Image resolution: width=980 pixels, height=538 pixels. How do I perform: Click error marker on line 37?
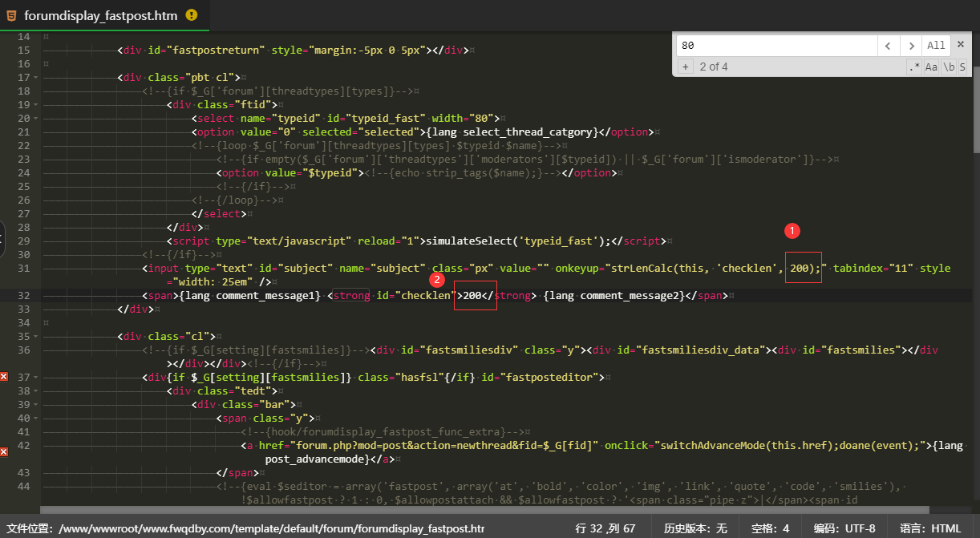click(x=5, y=377)
